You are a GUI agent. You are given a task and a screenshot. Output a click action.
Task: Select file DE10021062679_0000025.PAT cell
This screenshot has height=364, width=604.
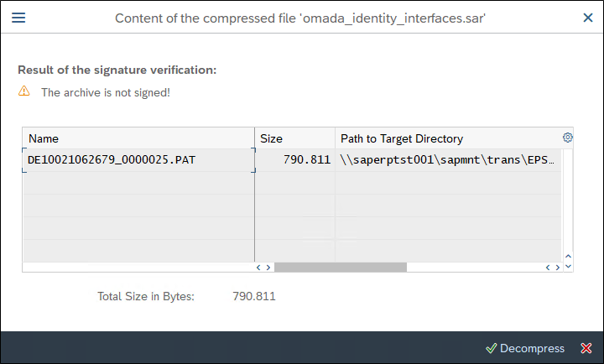(x=138, y=160)
